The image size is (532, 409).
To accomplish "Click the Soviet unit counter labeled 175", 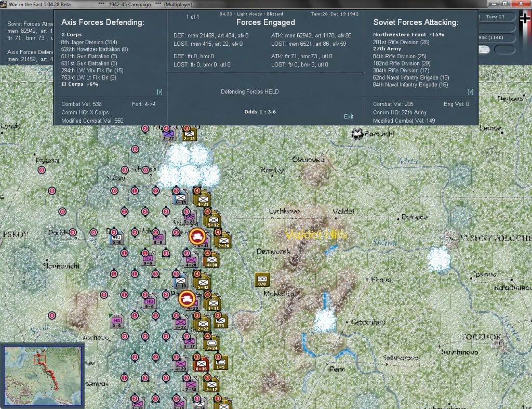I will click(221, 321).
